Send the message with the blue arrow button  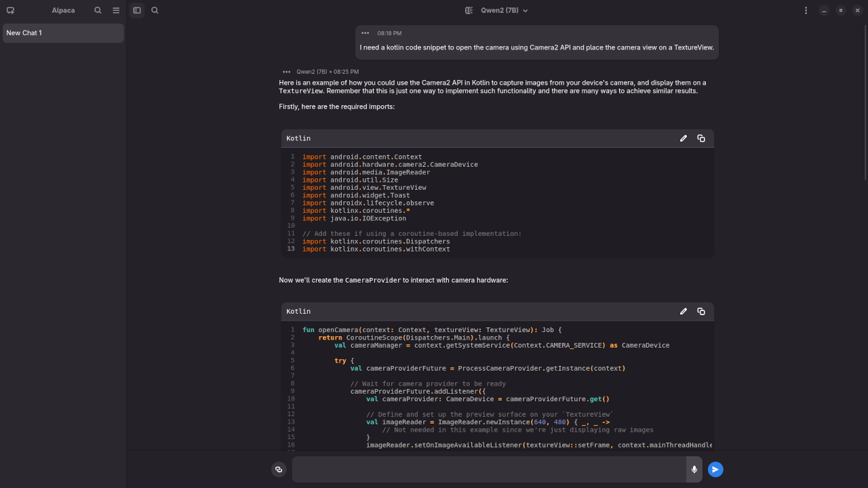coord(715,469)
